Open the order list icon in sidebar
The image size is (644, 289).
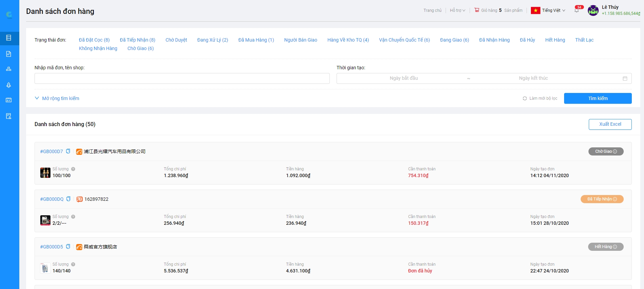point(9,38)
